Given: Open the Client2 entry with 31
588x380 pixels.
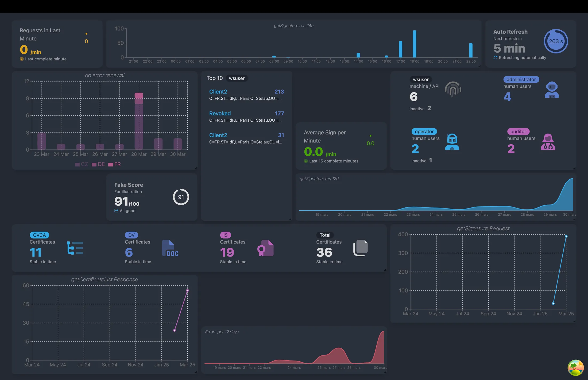Looking at the screenshot, I should 246,138.
